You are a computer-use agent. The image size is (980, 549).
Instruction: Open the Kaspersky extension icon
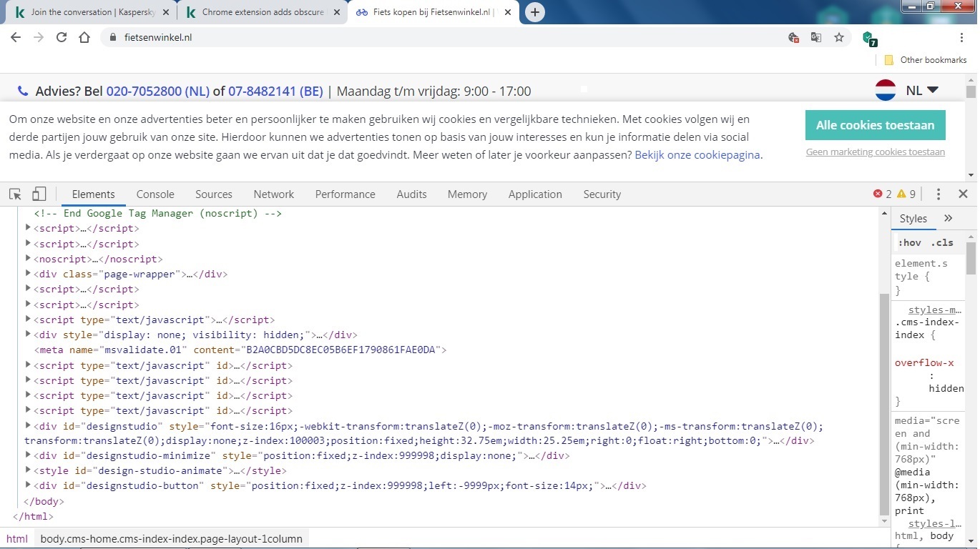(870, 39)
